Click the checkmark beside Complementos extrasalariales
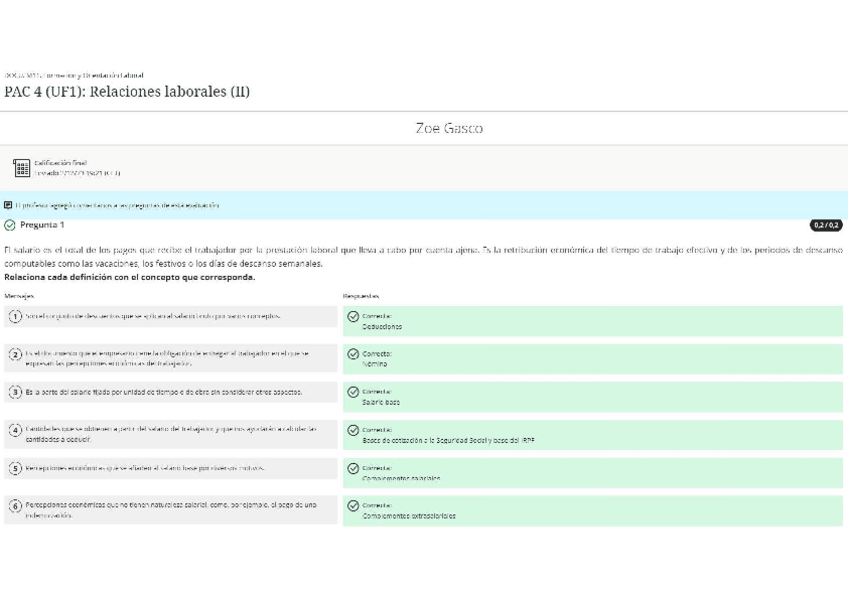Viewport: 848px width, 599px height. click(x=353, y=506)
